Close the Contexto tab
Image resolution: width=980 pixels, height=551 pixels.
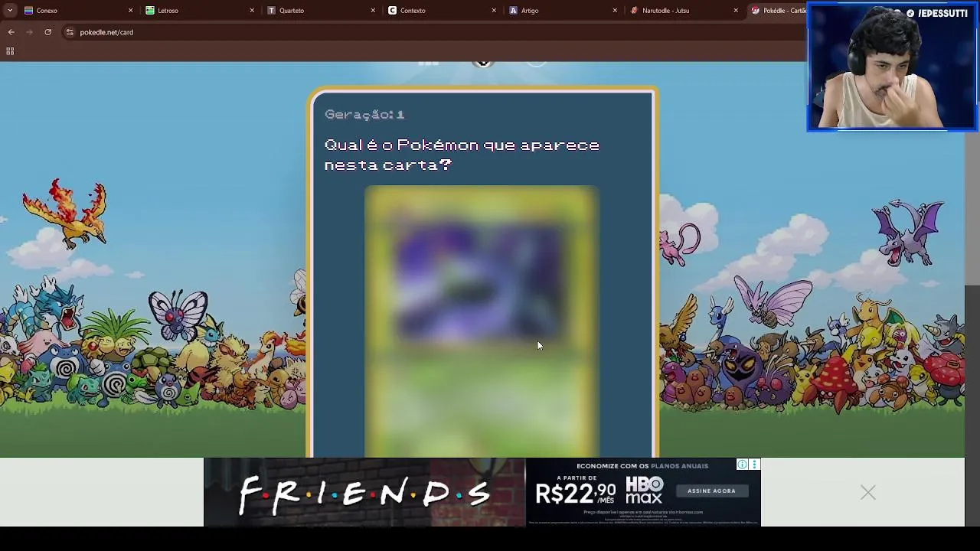tap(494, 11)
